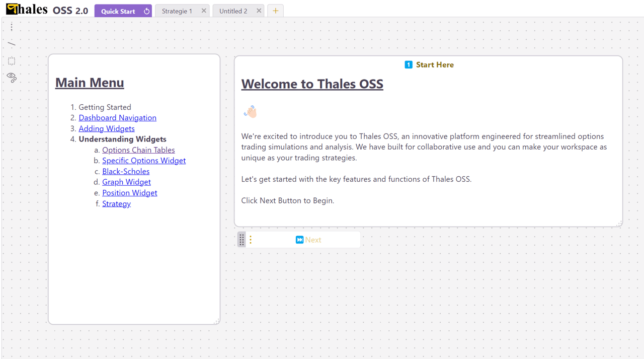Screen dimensions: 644x359
Task: Click the Next button
Action: (x=308, y=240)
